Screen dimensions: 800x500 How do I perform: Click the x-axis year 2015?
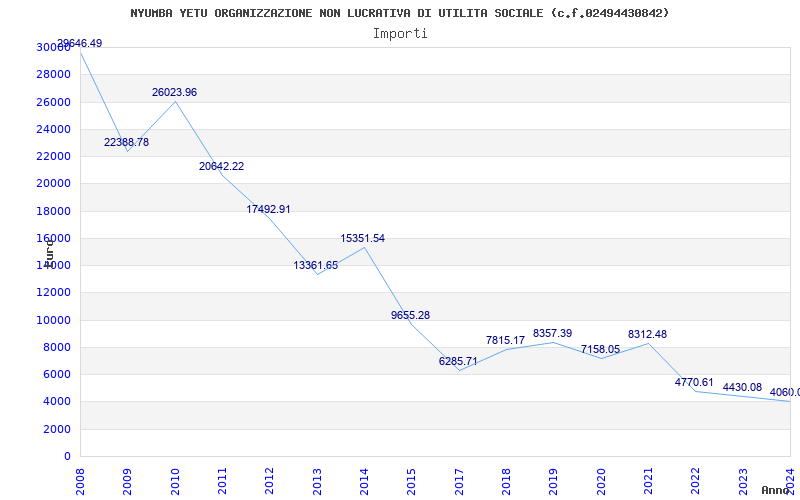pos(412,481)
